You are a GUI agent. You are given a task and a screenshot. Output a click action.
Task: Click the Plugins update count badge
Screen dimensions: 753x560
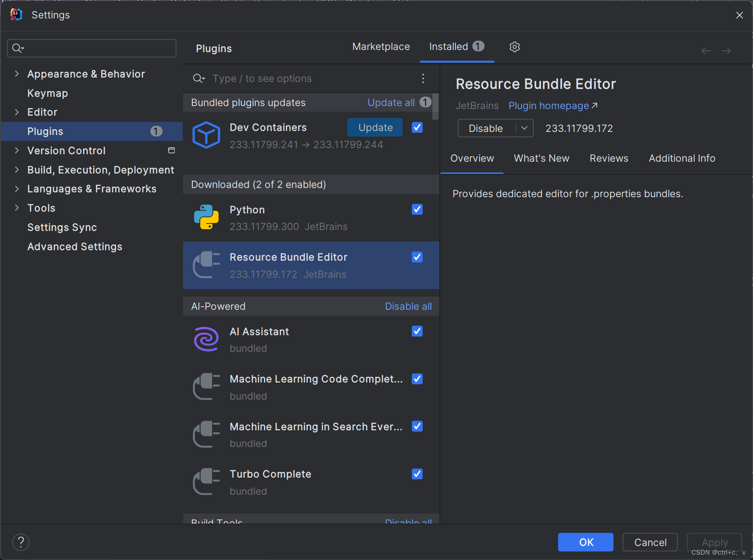tap(156, 131)
